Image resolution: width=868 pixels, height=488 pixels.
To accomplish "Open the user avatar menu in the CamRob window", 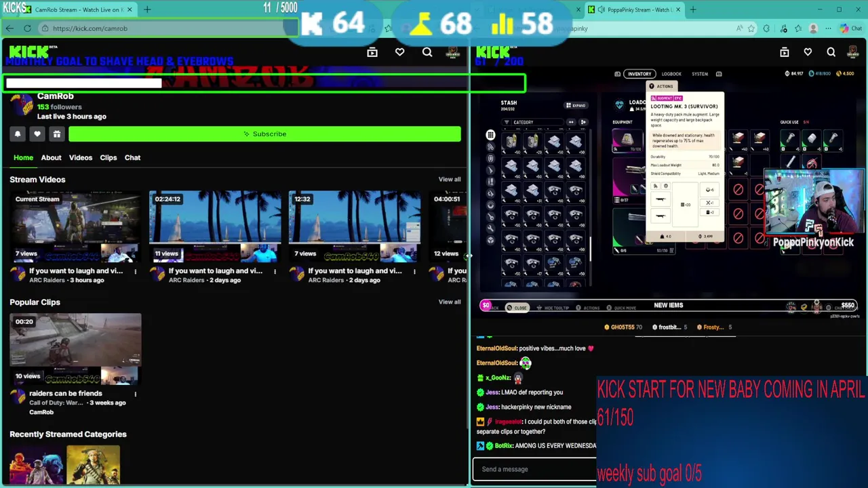I will [x=452, y=53].
